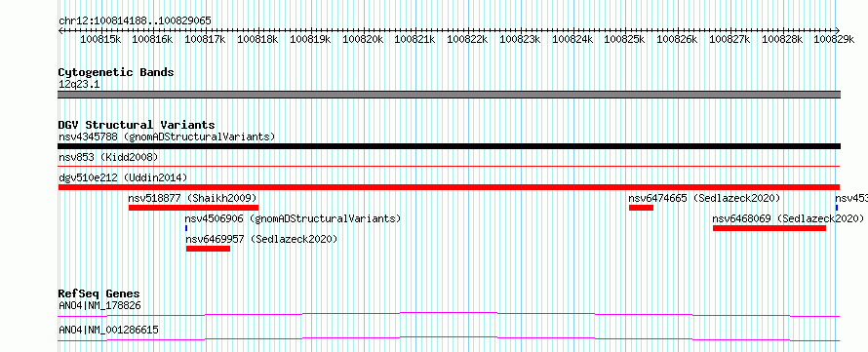Click the 100829k ruler tick label
This screenshot has width=868, height=352.
(833, 39)
